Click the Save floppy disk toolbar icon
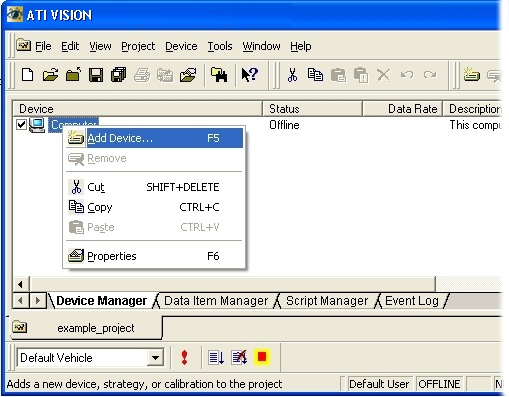509x397 pixels. (96, 75)
